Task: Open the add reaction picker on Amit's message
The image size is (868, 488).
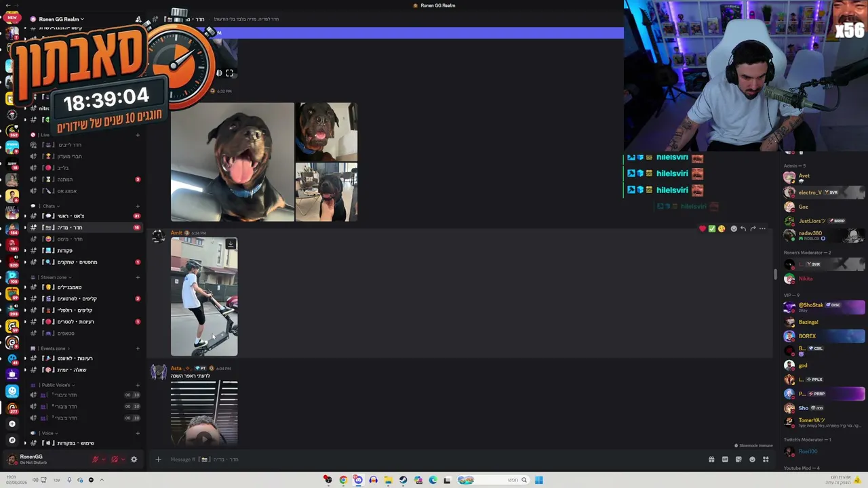Action: coord(733,228)
